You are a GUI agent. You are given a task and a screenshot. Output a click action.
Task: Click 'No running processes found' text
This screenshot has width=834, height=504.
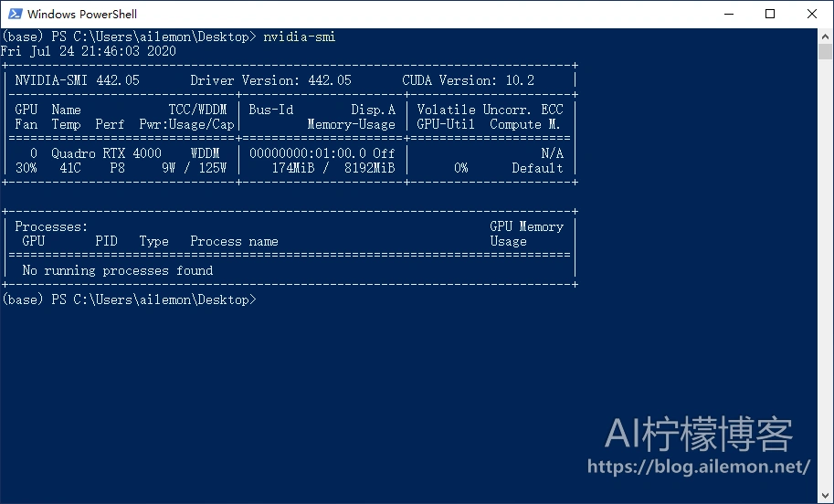click(118, 270)
